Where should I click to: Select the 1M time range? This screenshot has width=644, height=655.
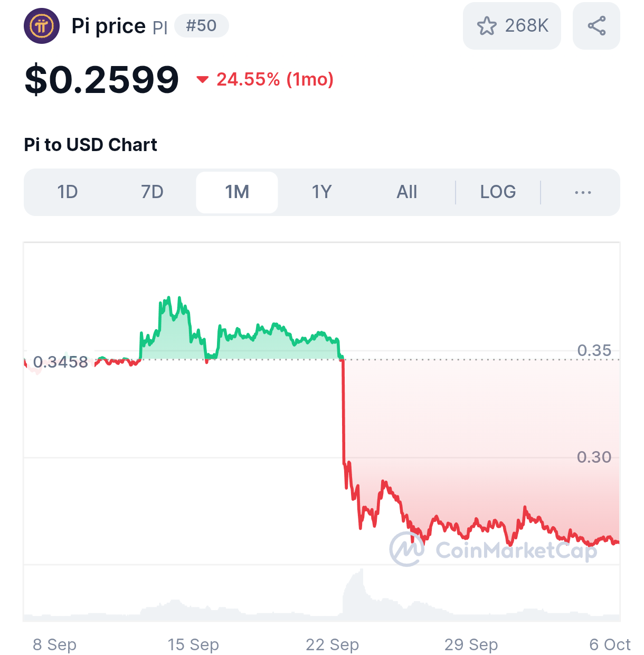(237, 192)
